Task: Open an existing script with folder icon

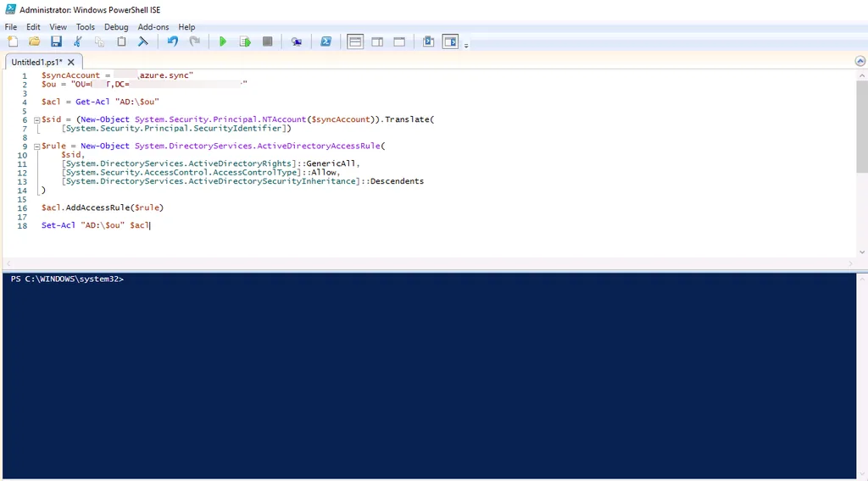Action: 34,41
